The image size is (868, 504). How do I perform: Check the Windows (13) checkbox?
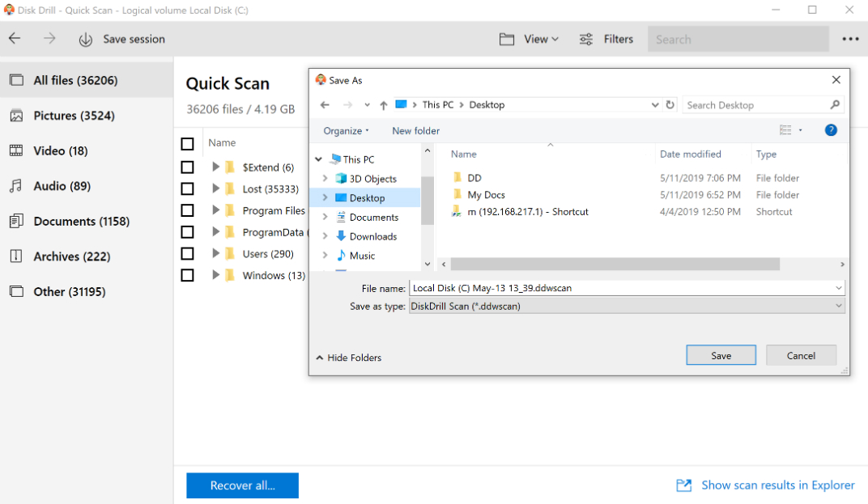(188, 275)
